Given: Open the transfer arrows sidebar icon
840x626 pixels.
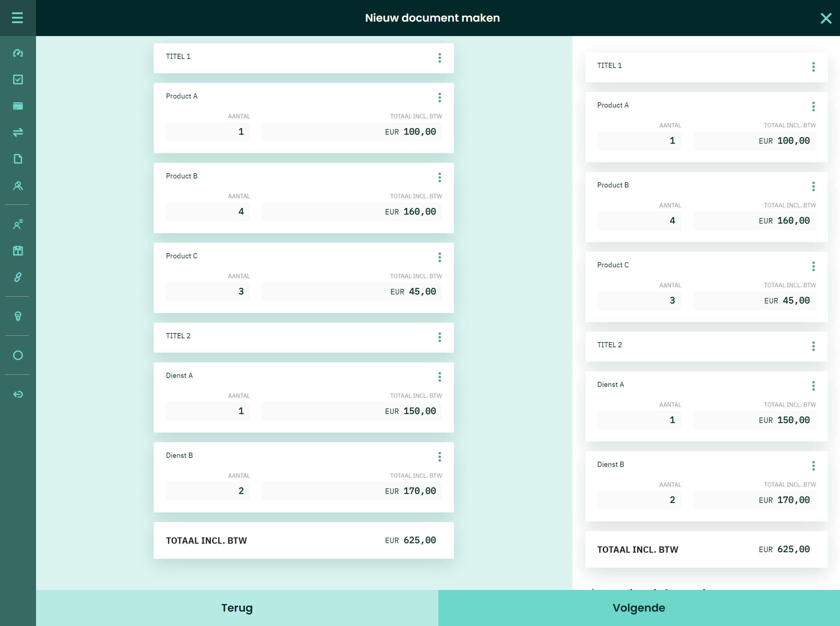Looking at the screenshot, I should (x=18, y=132).
